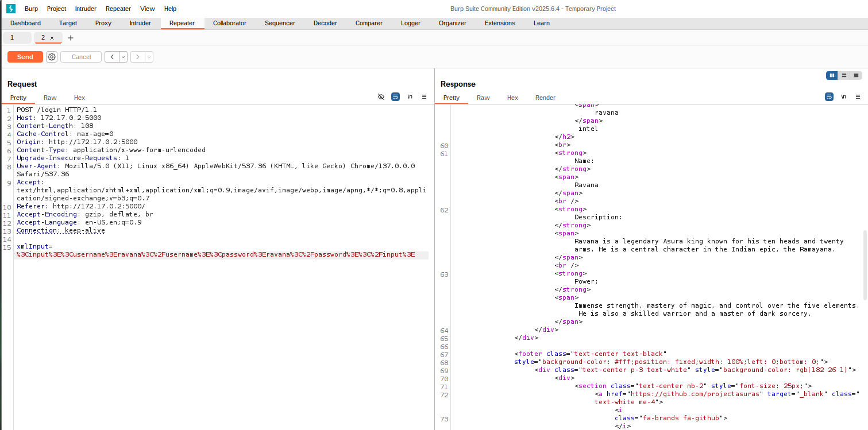Go back to previous request in history
This screenshot has width=868, height=430.
click(x=112, y=57)
